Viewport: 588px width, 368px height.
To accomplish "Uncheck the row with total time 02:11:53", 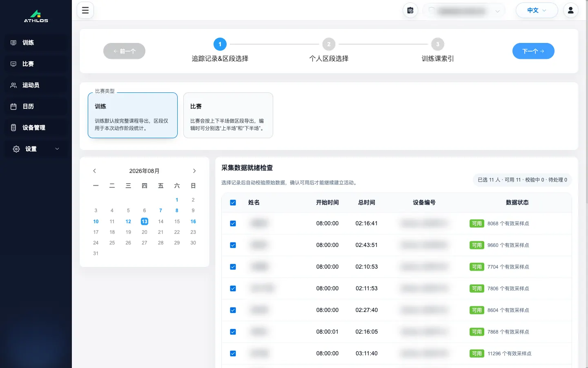I will tap(233, 289).
